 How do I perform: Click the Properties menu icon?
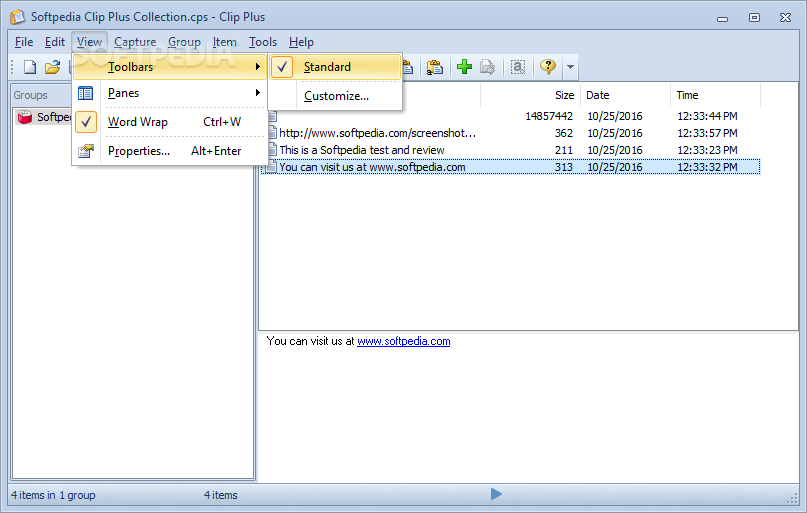coord(85,151)
